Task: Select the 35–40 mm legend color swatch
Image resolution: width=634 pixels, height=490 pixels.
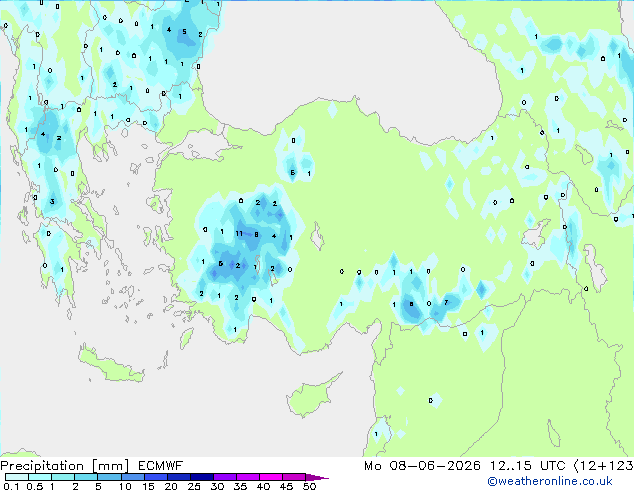Action: coord(248,477)
